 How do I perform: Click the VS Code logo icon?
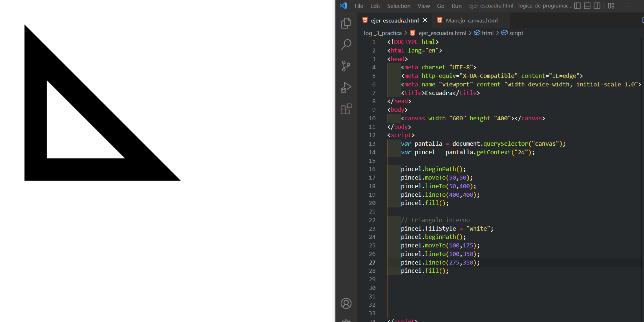(x=344, y=6)
